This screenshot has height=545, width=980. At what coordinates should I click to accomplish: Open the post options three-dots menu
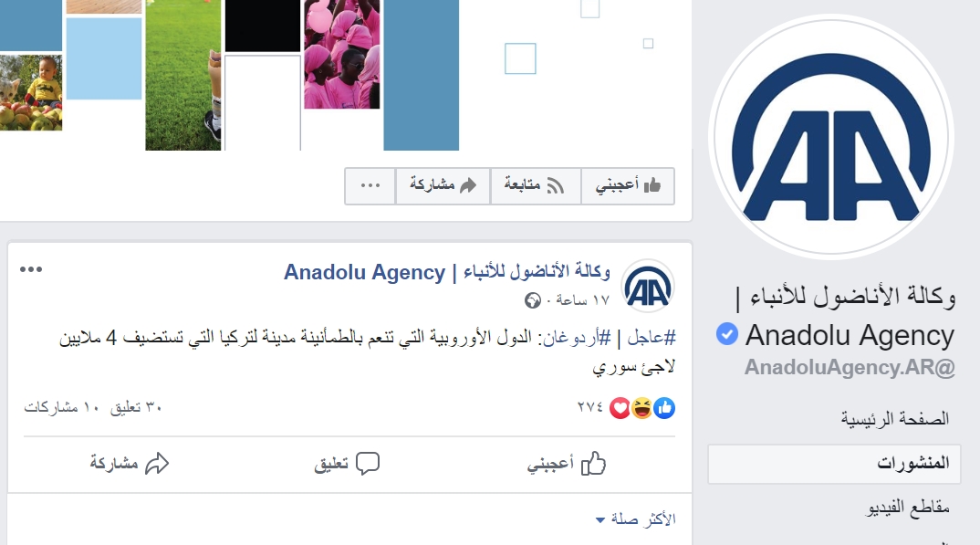(x=31, y=269)
